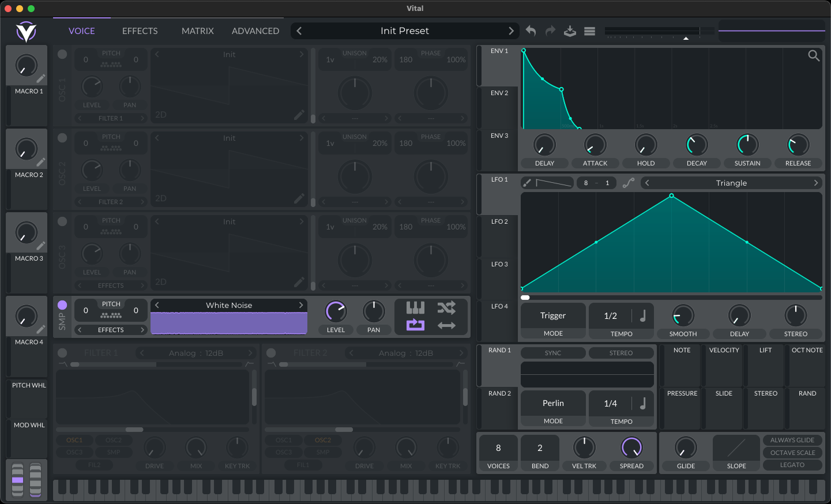The width and height of the screenshot is (831, 504).
Task: Click the Macro 3 edit pencil icon
Action: pyautogui.click(x=41, y=246)
